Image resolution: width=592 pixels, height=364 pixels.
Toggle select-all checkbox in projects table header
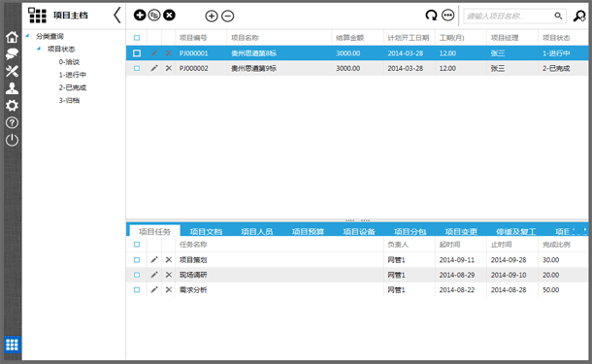(x=137, y=38)
